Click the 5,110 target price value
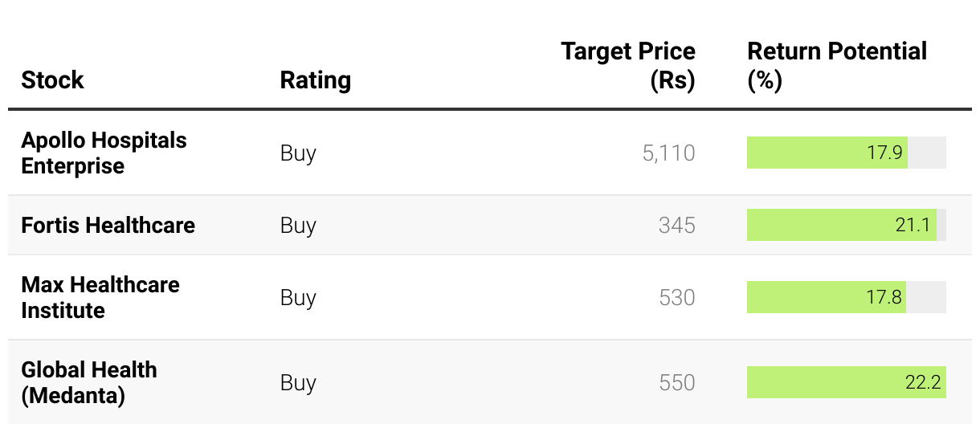 coord(669,153)
